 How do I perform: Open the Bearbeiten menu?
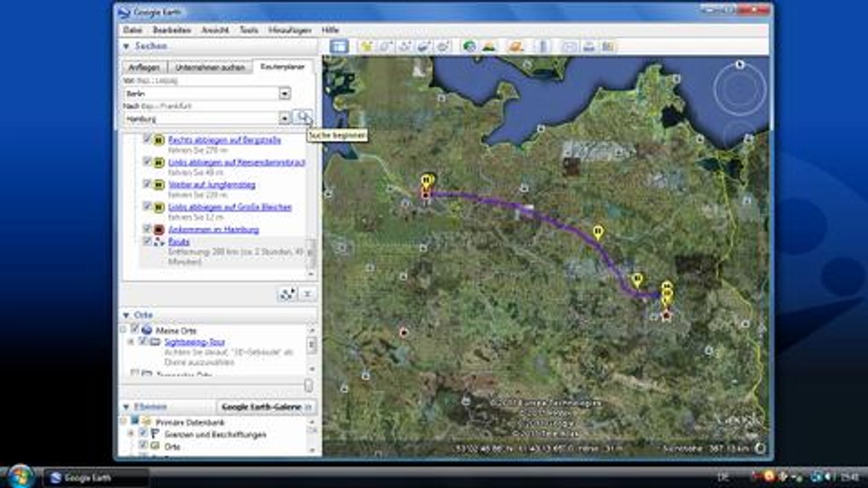click(172, 30)
